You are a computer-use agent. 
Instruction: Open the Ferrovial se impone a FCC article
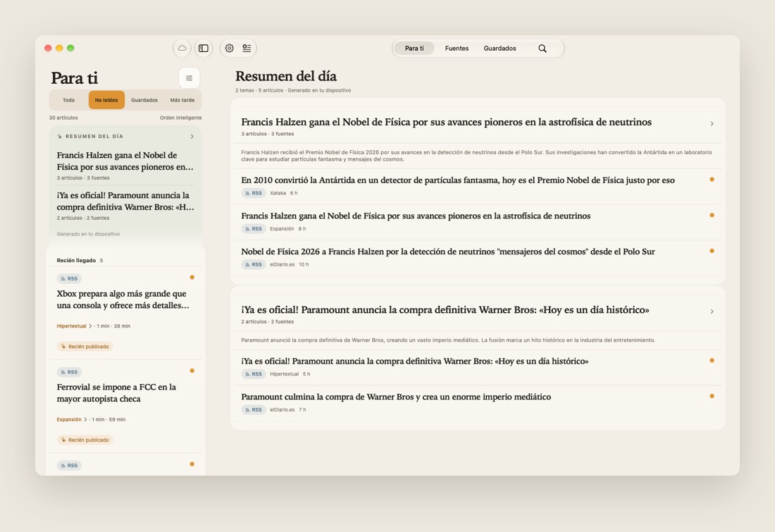[x=116, y=393]
